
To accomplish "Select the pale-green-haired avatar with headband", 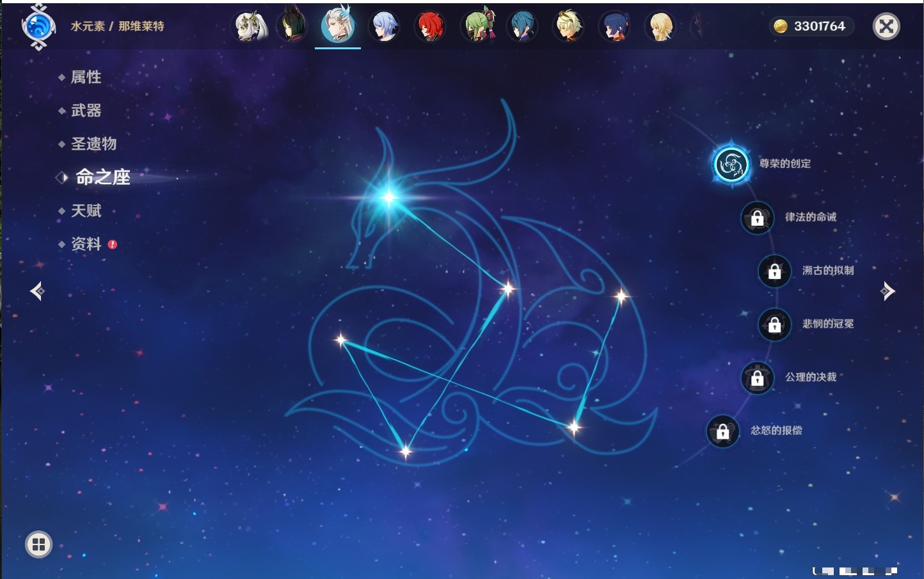I will [x=568, y=26].
